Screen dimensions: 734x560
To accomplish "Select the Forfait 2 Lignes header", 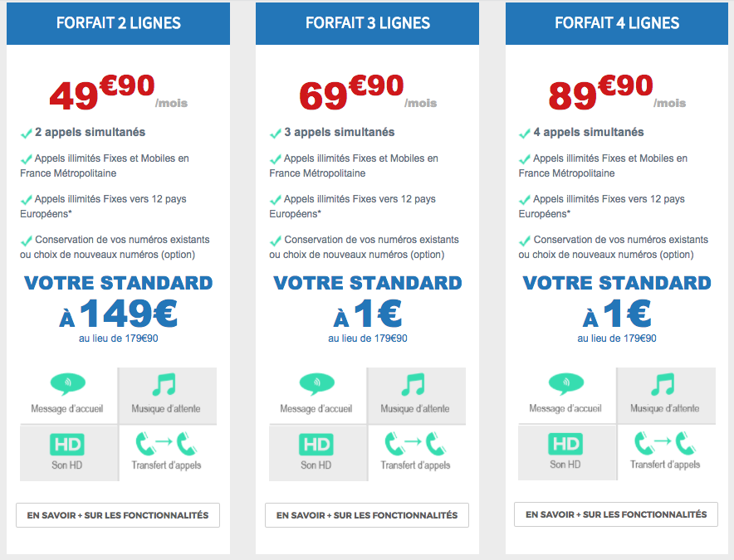I will coord(119,23).
